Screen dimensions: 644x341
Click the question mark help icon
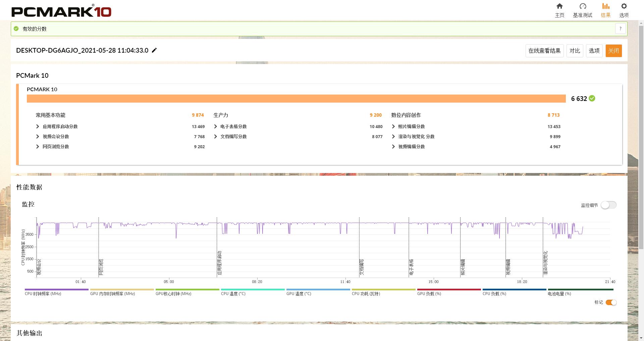tap(621, 29)
